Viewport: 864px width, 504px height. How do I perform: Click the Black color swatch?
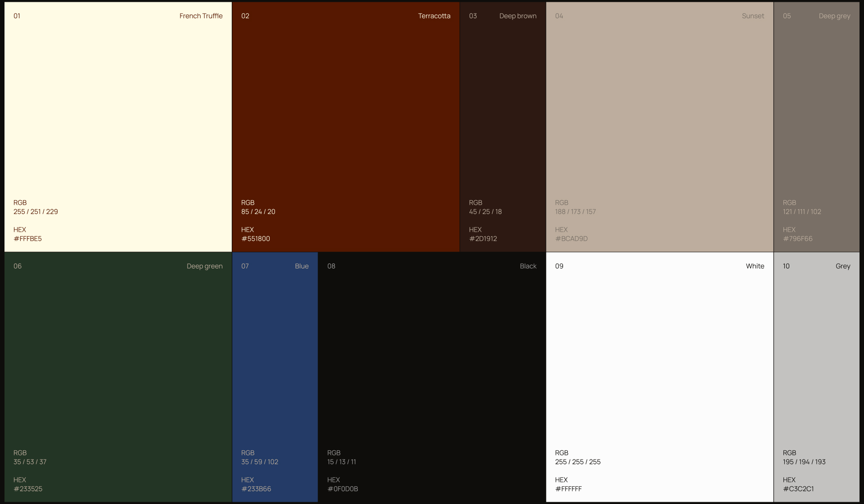[432, 360]
